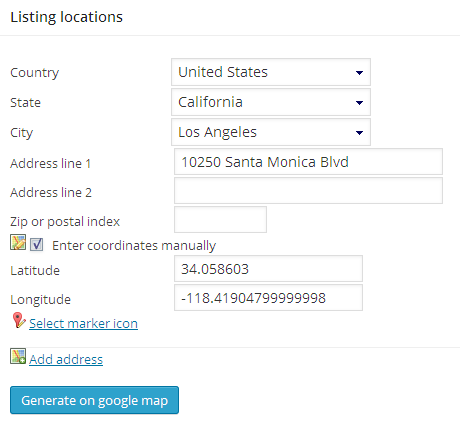The width and height of the screenshot is (460, 424).
Task: Click Generate on google map button
Action: click(x=94, y=400)
